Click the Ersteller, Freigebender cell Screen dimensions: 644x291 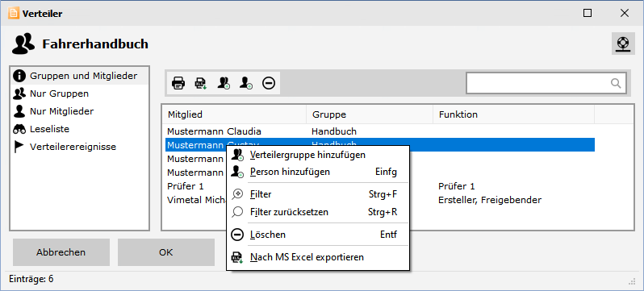(x=490, y=200)
